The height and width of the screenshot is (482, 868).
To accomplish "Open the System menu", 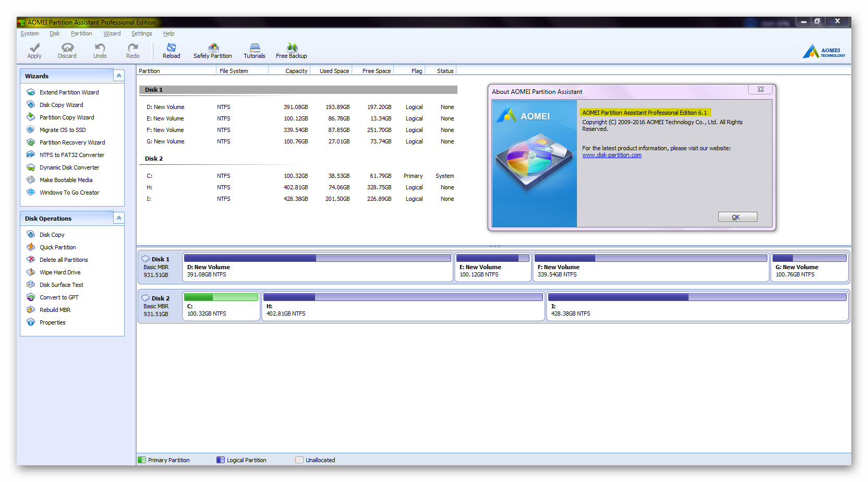I will pos(30,33).
